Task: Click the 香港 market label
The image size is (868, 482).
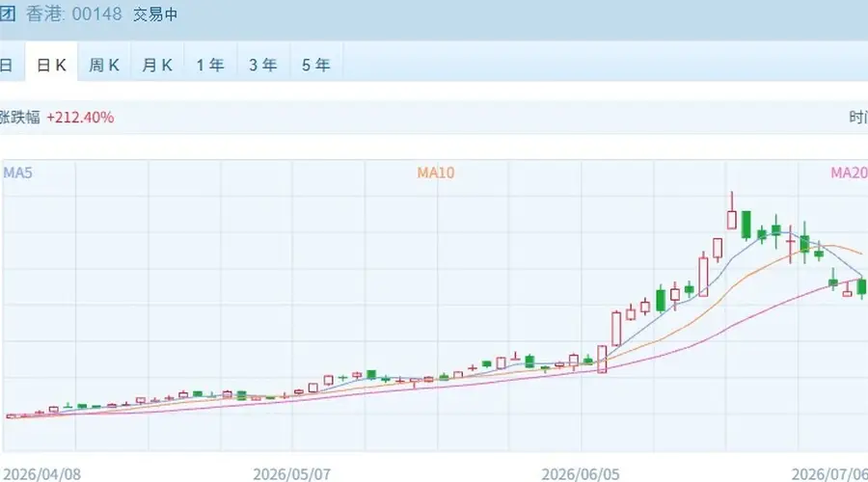Action: pyautogui.click(x=44, y=13)
